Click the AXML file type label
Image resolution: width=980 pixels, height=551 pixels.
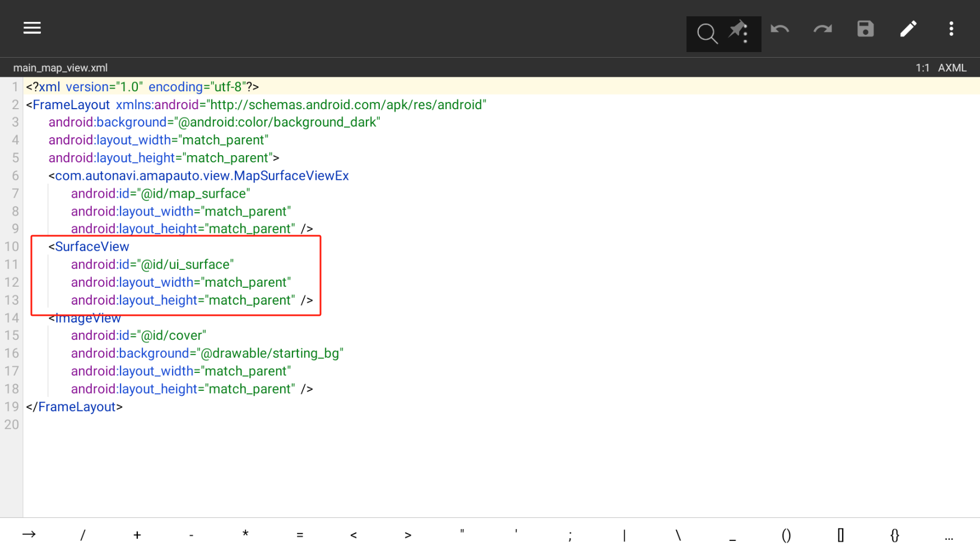click(952, 68)
